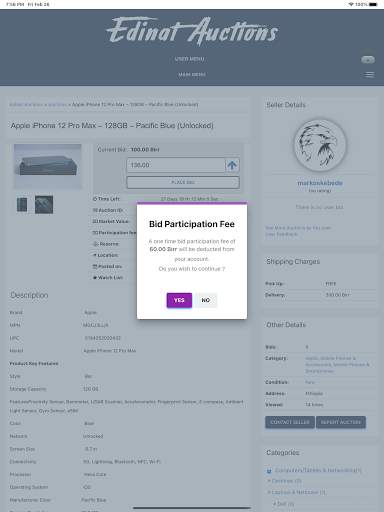Open the MAIN MENU item
The image size is (384, 512).
pyautogui.click(x=192, y=75)
